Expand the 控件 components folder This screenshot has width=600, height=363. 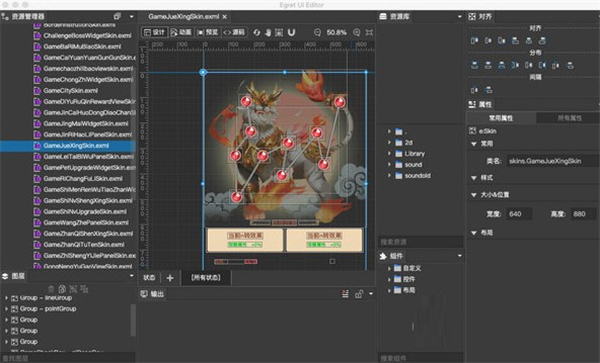click(x=389, y=279)
